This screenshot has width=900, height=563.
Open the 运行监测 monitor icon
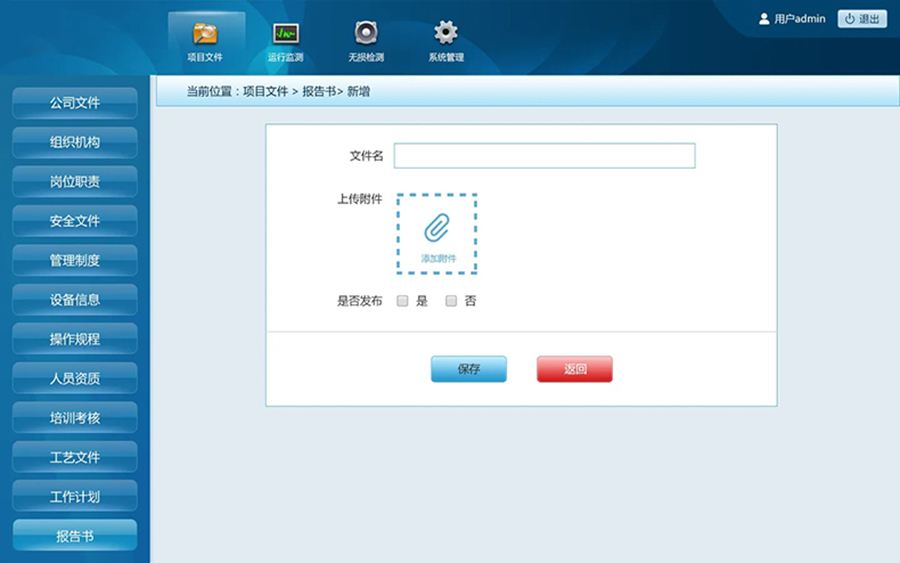[x=285, y=33]
